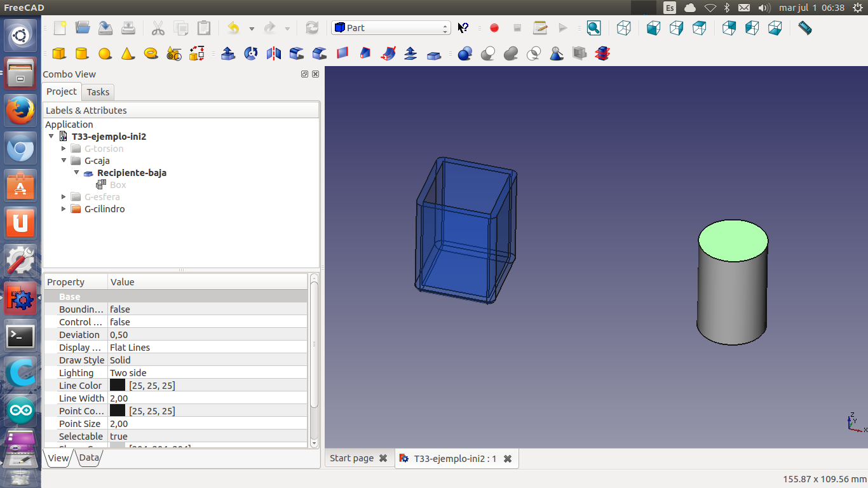Fit all content in the view
Screen dimensions: 868x488
click(x=593, y=28)
